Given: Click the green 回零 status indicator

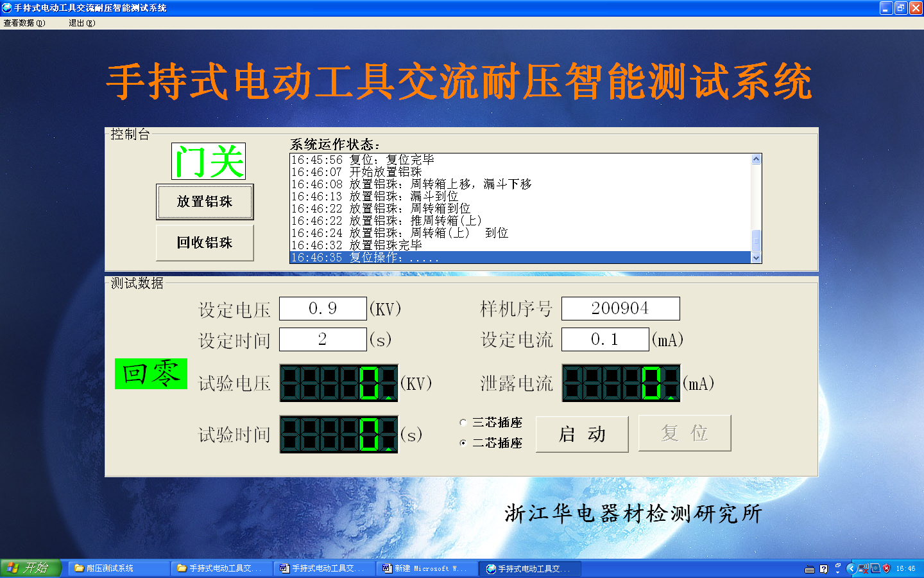Looking at the screenshot, I should tap(151, 374).
